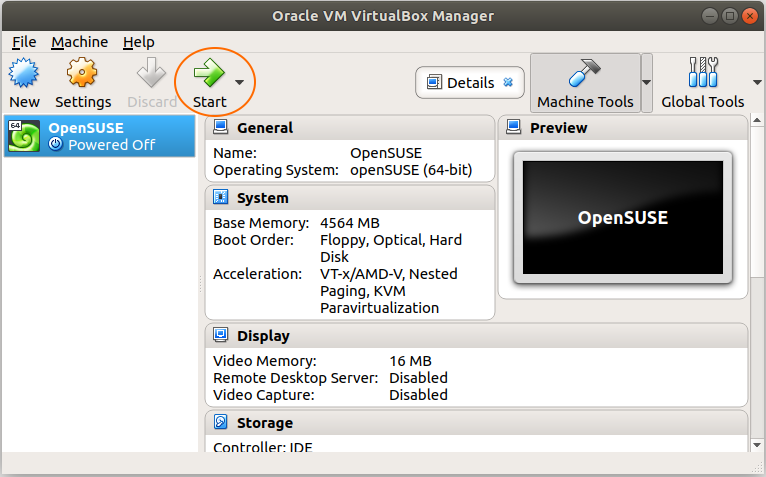Click the System section chip icon
This screenshot has width=766, height=477.
(x=220, y=197)
